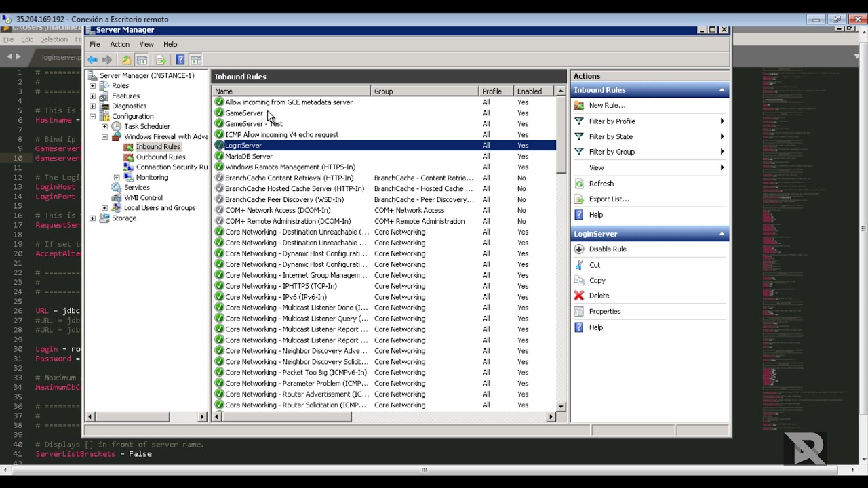
Task: Open Filter by State submenu
Action: [650, 136]
